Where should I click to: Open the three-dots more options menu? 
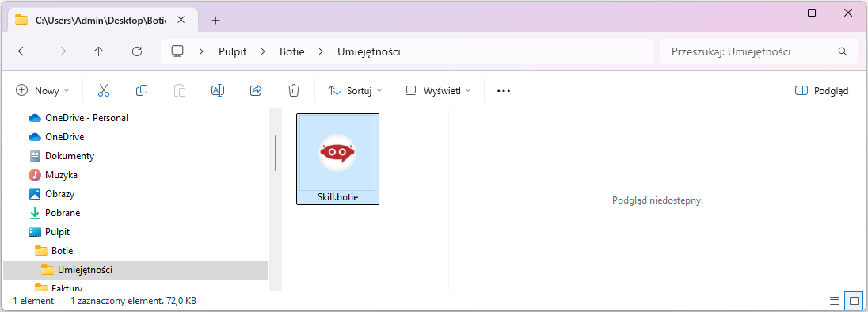503,91
